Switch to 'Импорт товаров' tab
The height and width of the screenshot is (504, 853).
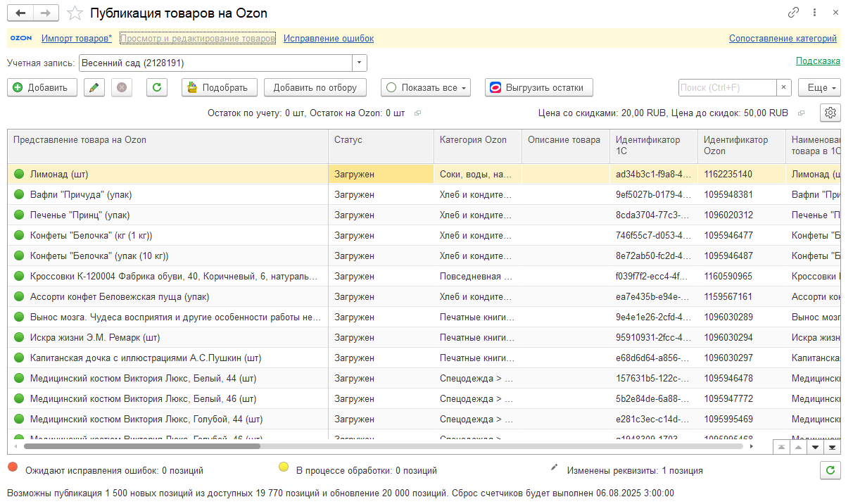(x=77, y=39)
